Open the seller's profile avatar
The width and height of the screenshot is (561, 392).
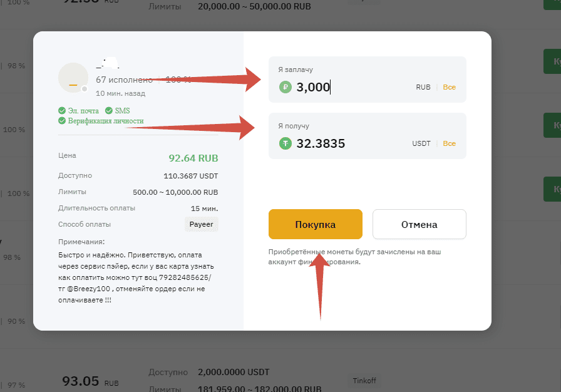73,78
